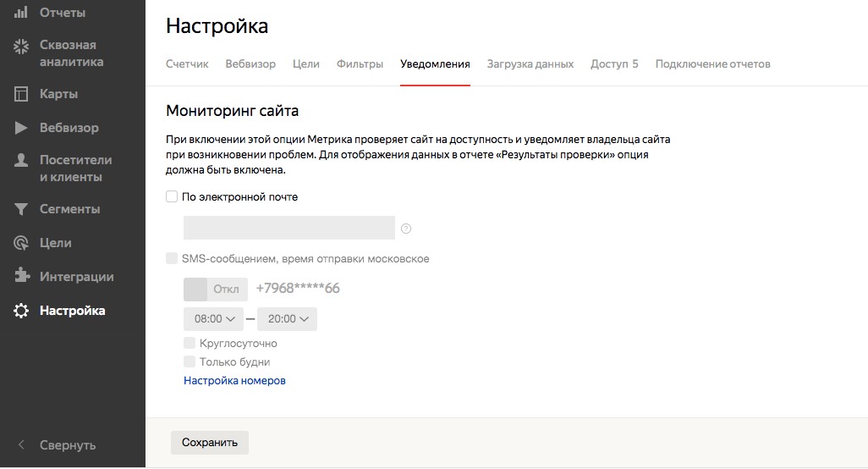Open the Доступ 5 tab
This screenshot has width=868, height=469.
pyautogui.click(x=614, y=63)
